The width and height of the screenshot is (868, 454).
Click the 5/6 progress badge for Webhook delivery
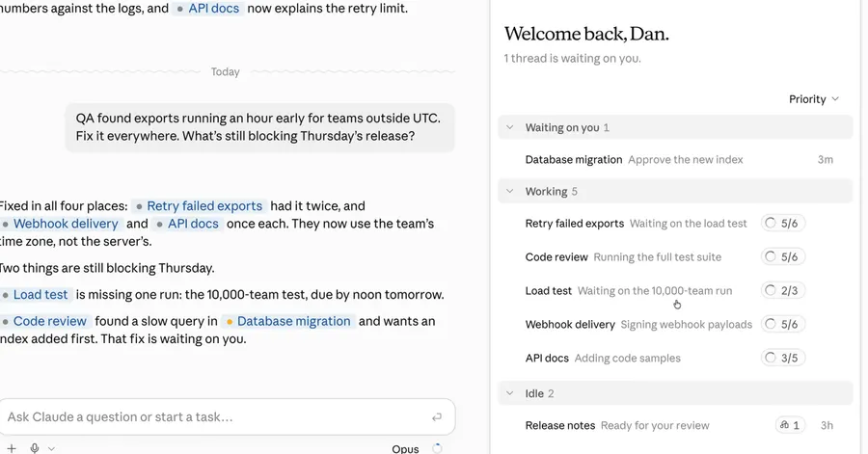[783, 324]
